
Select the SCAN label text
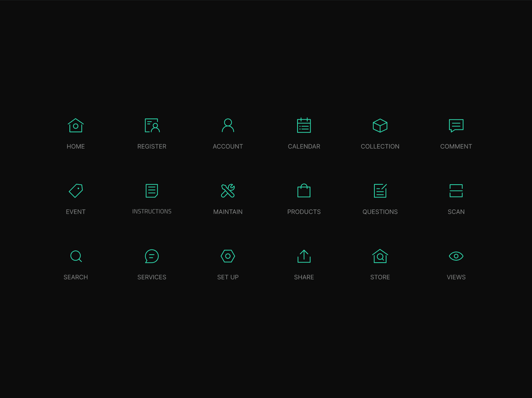tap(456, 212)
